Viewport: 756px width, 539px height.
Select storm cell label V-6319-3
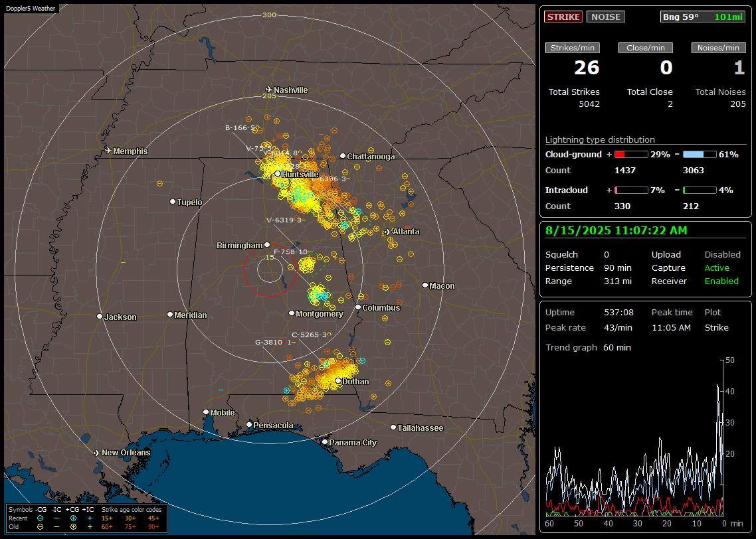coord(284,220)
